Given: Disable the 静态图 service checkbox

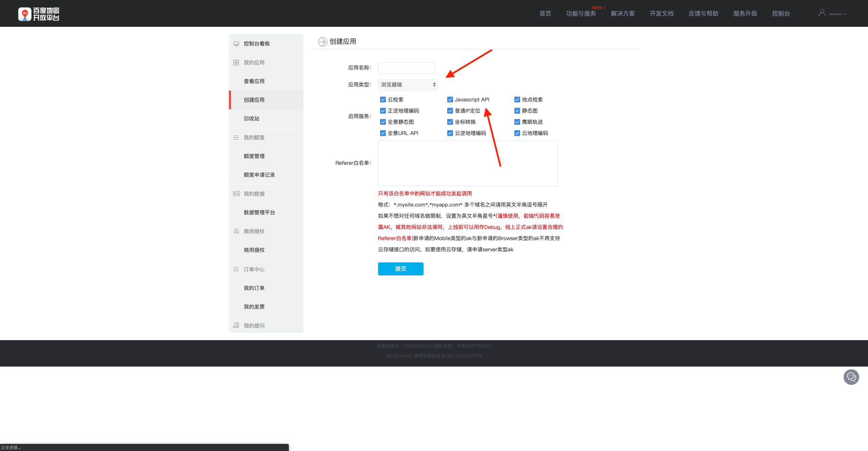Looking at the screenshot, I should (x=517, y=111).
